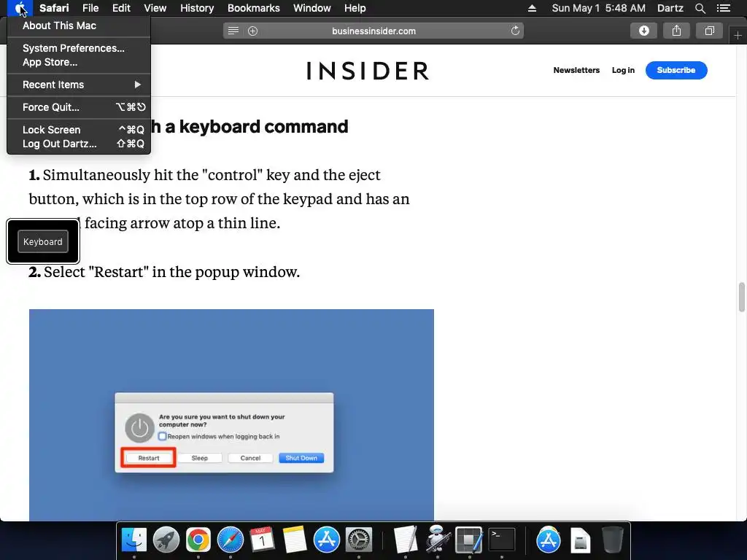Image resolution: width=747 pixels, height=560 pixels.
Task: Choose Force Quit... menu item
Action: point(79,107)
